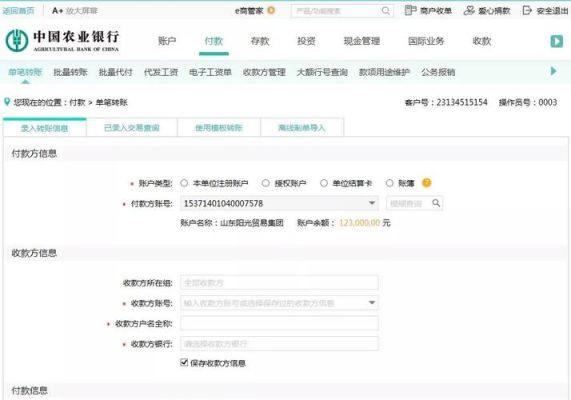This screenshot has height=400, width=571.
Task: Click the location pin icon in the breadcrumb
Action: pos(7,102)
